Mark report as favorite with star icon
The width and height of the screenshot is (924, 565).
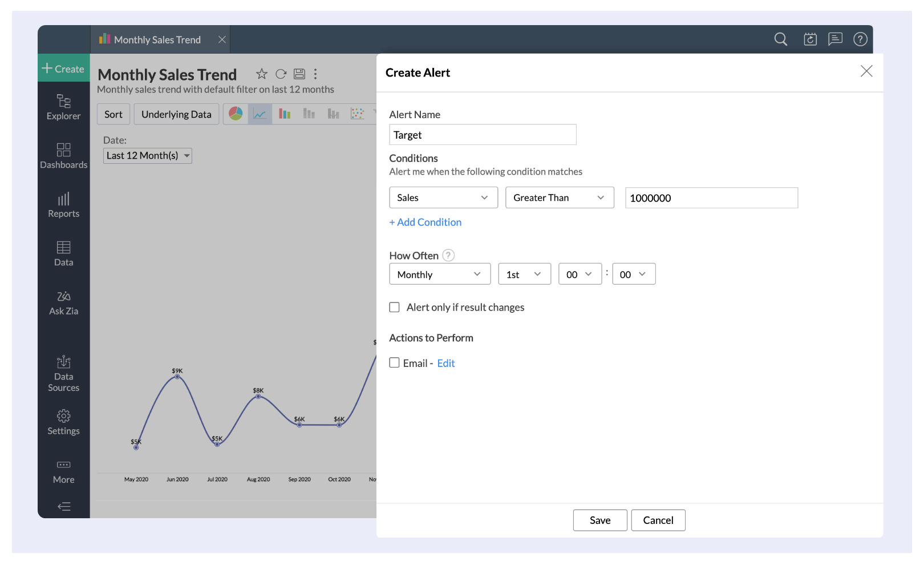[261, 74]
